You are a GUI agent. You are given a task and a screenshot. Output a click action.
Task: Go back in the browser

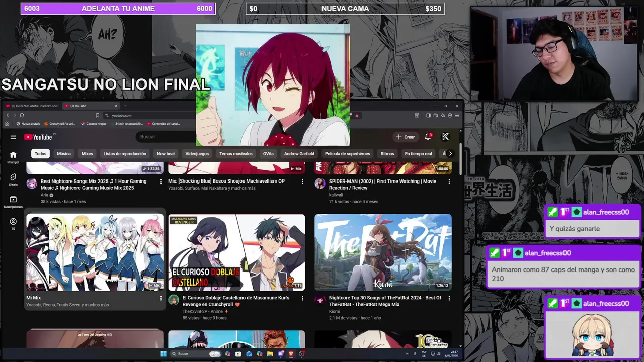point(8,115)
